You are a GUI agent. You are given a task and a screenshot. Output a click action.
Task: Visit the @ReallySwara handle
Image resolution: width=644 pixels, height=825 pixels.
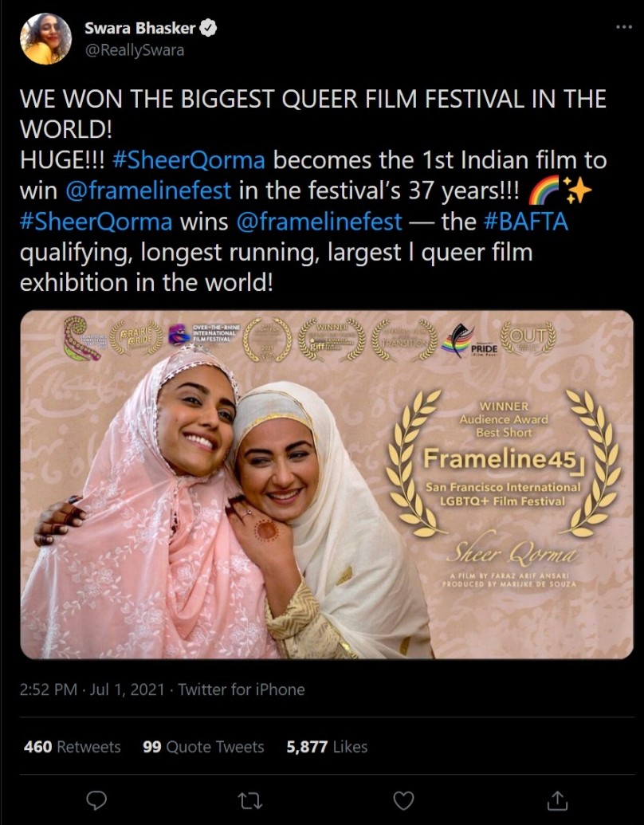click(134, 50)
